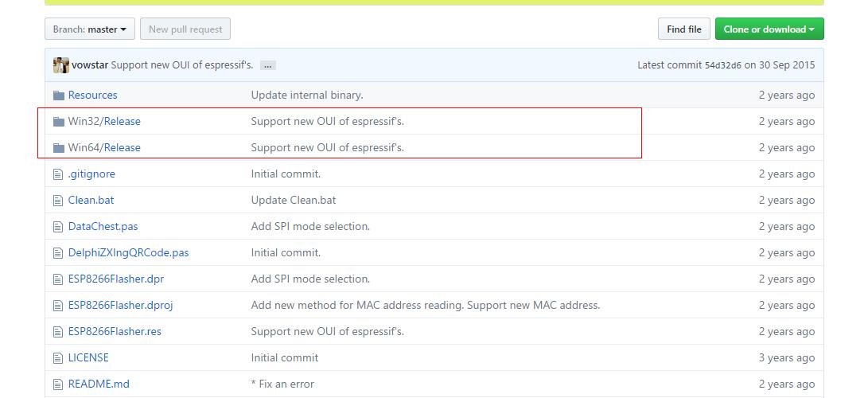
Task: Expand commit message with the ellipsis button
Action: tap(268, 65)
